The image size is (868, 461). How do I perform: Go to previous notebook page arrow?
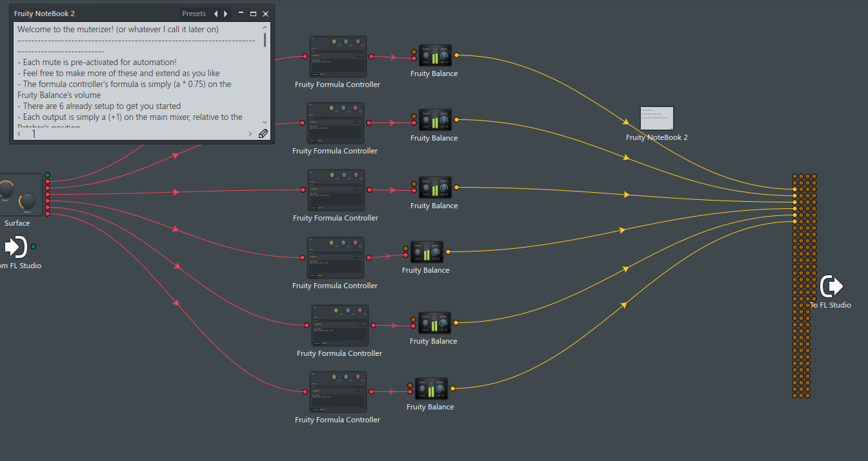pyautogui.click(x=19, y=133)
